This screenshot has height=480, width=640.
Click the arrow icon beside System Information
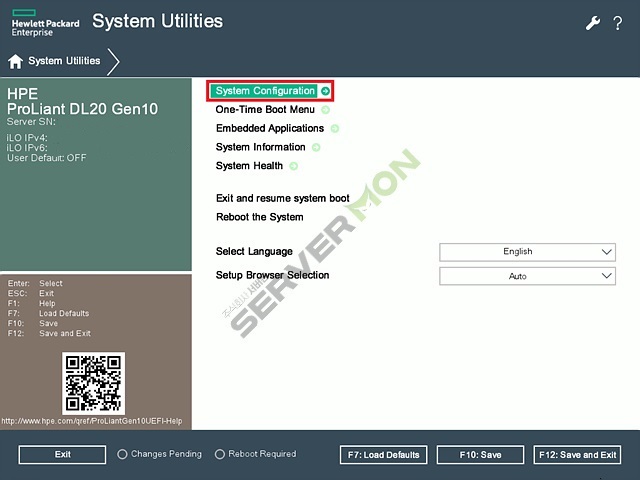click(316, 147)
